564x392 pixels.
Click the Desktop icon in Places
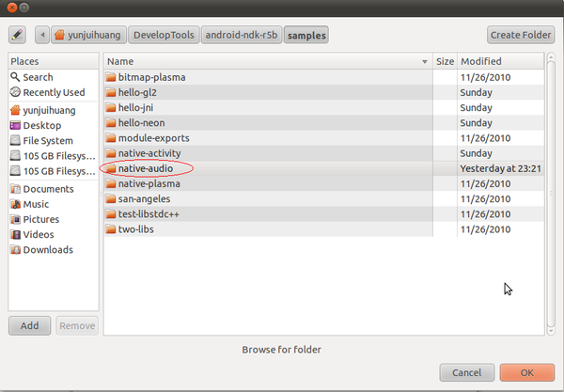[15, 126]
